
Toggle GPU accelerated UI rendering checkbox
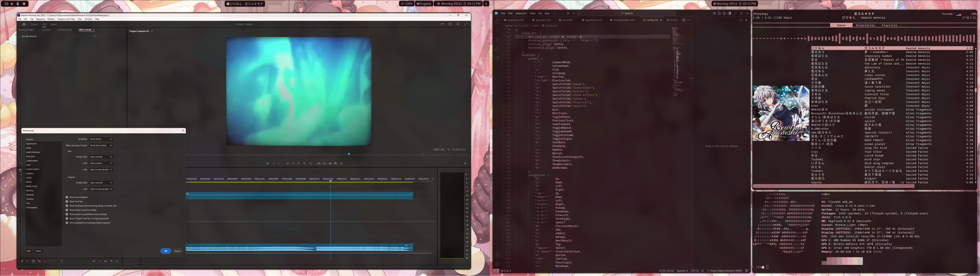click(67, 223)
